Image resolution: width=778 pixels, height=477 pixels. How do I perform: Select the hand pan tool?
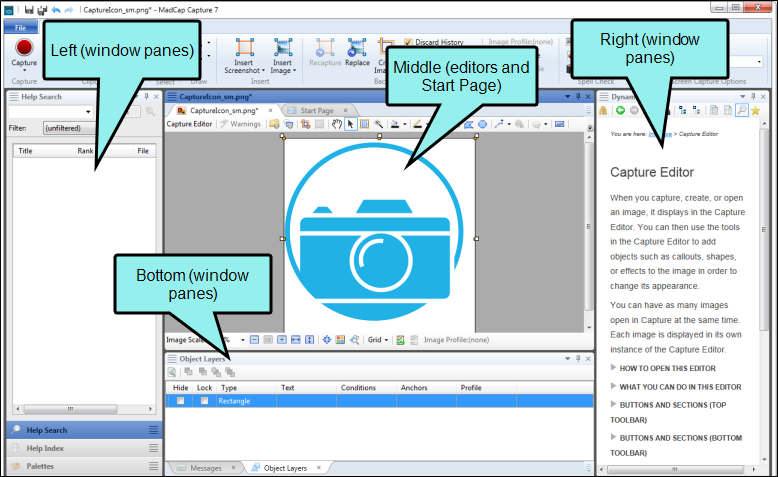(337, 124)
